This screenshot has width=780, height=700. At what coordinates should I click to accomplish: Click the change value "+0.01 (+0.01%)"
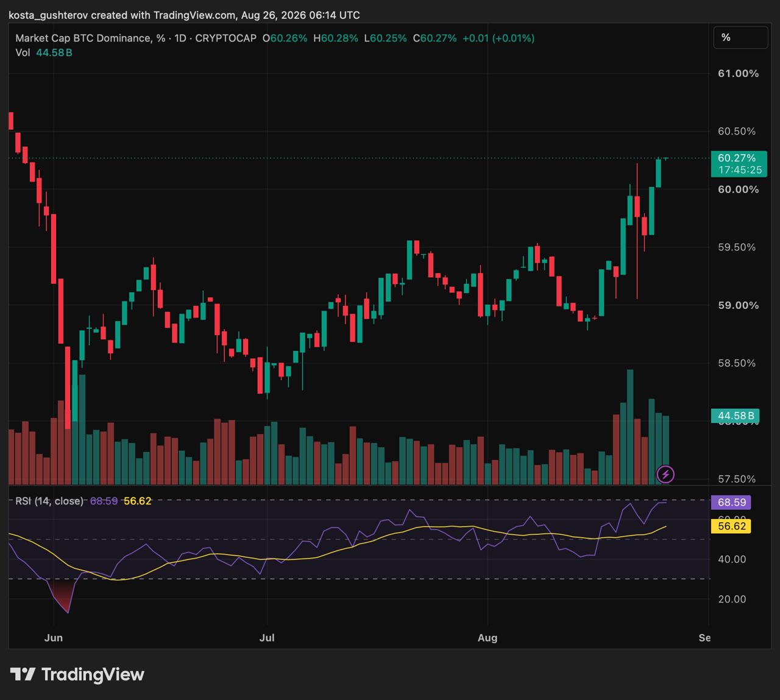pos(498,38)
